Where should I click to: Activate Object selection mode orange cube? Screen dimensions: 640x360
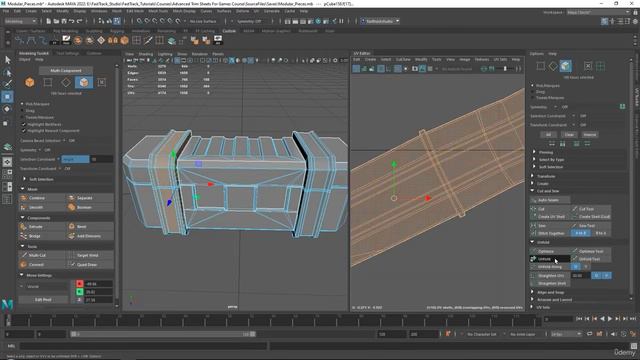tap(29, 82)
